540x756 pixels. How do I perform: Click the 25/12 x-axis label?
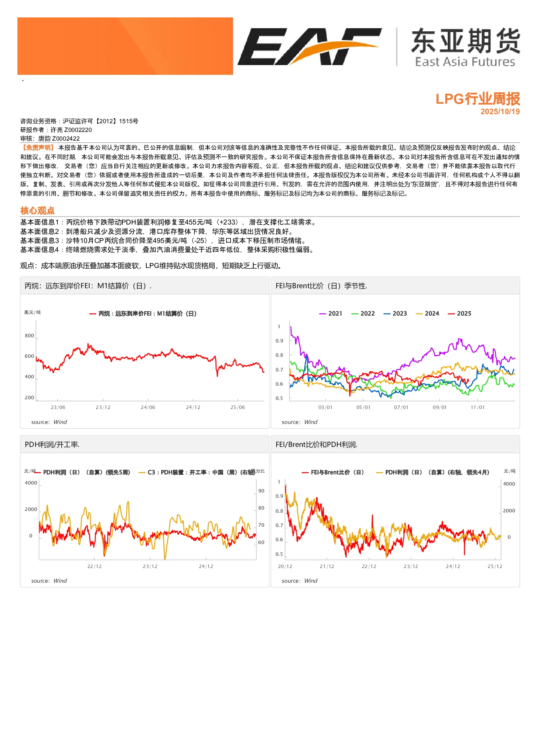pyautogui.click(x=495, y=567)
